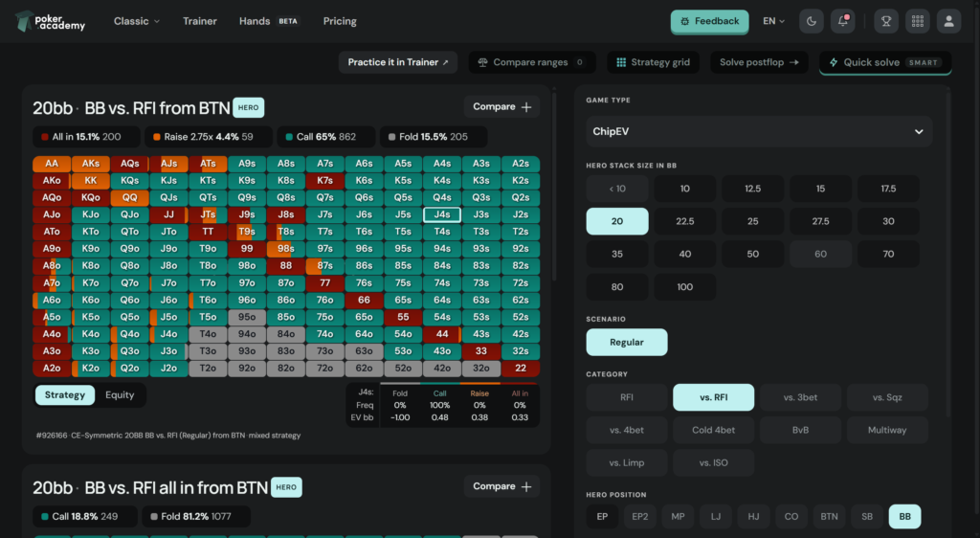Viewport: 980px width, 538px height.
Task: Select the 20 stack size option
Action: [x=617, y=221]
